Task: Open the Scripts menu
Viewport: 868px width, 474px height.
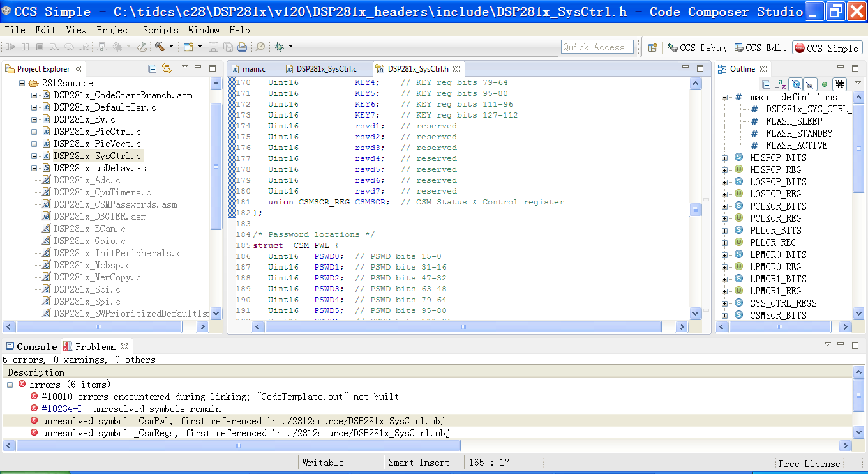Action: pos(161,30)
